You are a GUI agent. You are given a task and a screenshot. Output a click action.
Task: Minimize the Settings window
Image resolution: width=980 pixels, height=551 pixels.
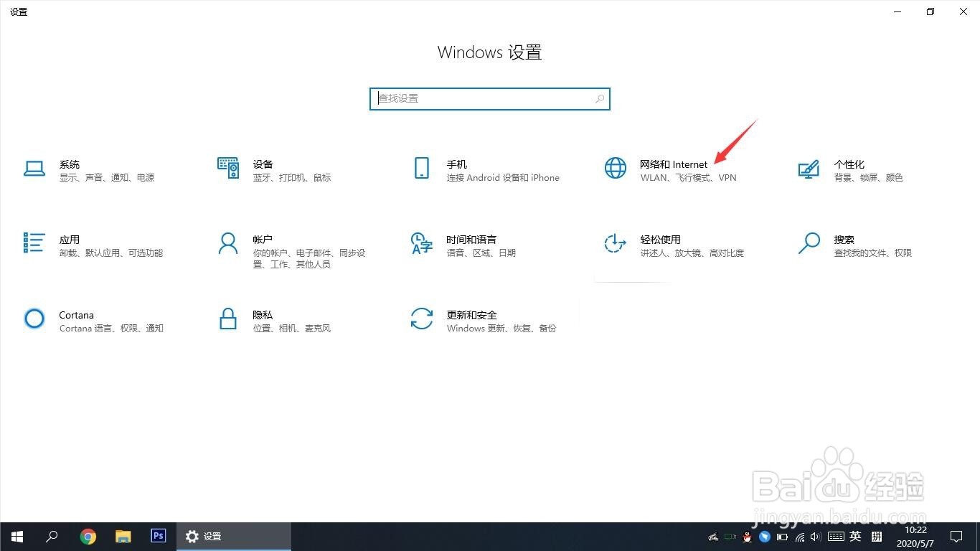(x=897, y=11)
